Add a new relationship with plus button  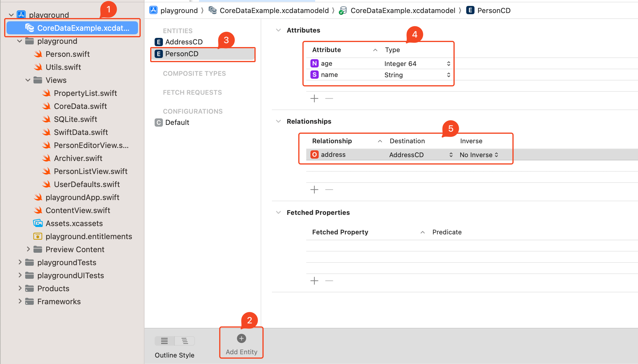pos(314,189)
